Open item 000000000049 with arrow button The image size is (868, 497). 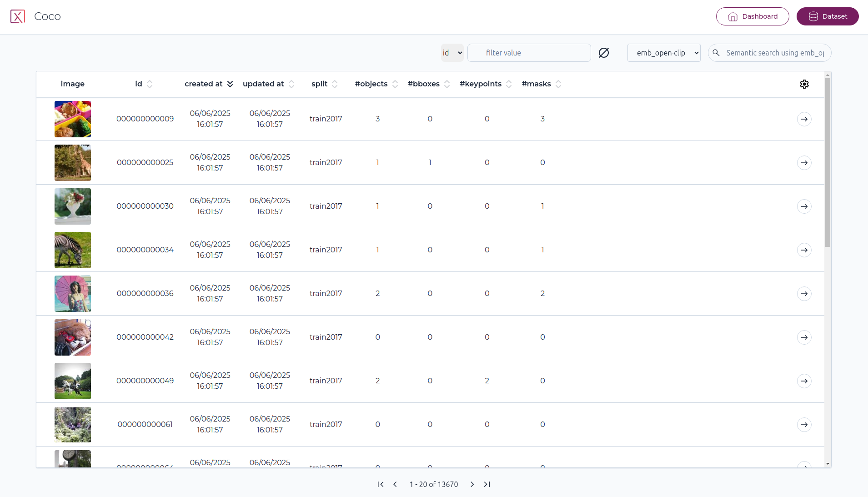804,381
